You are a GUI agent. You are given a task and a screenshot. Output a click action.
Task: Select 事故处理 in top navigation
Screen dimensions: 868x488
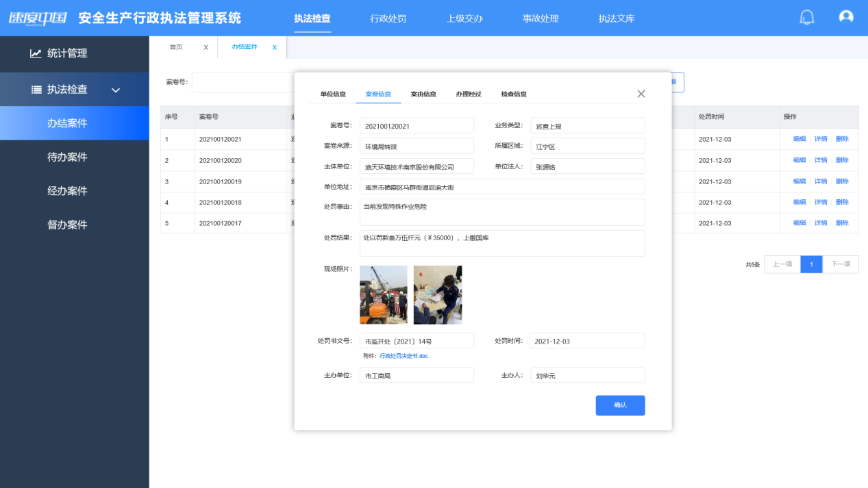[x=541, y=18]
